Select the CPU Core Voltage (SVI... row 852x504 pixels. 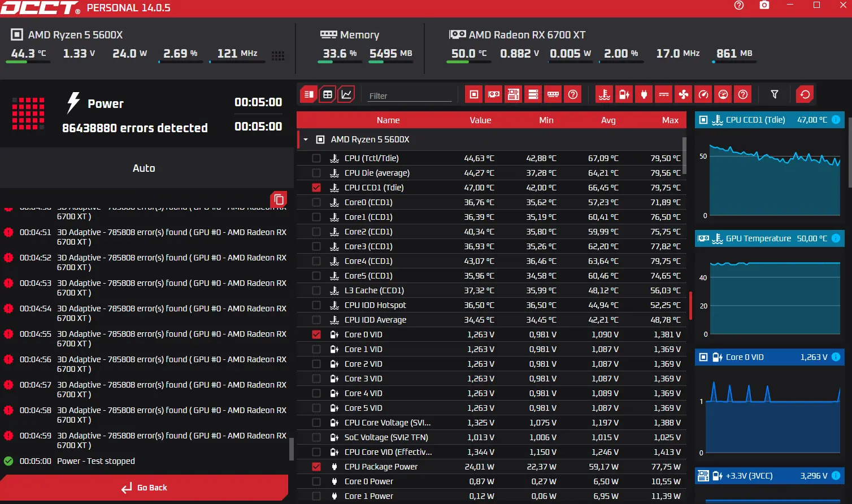(491, 423)
